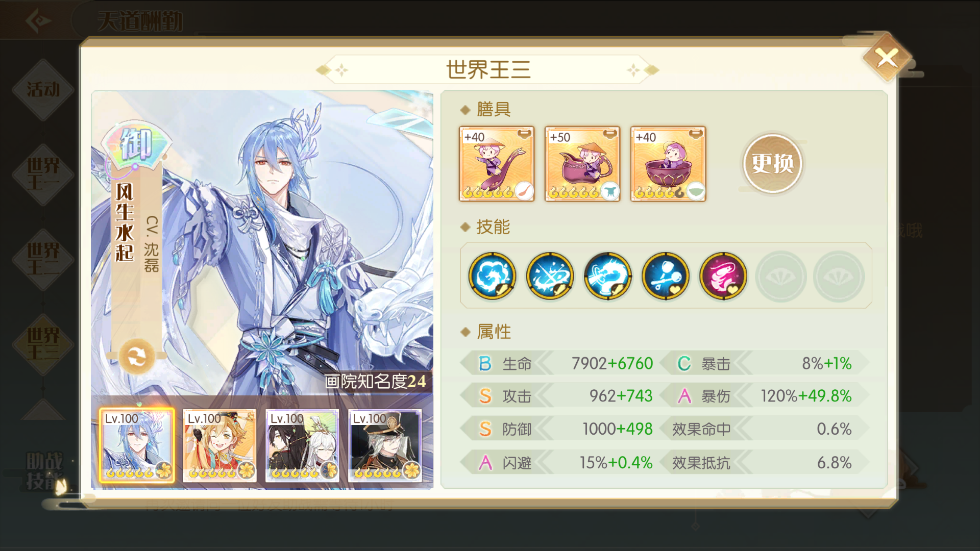Select the orange-haired Lv.100 character thumbnail
This screenshot has height=551, width=980.
point(219,445)
